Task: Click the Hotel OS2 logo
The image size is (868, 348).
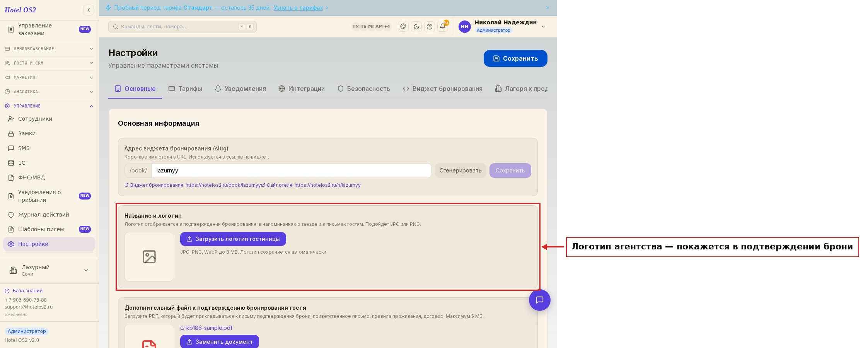Action: [20, 10]
